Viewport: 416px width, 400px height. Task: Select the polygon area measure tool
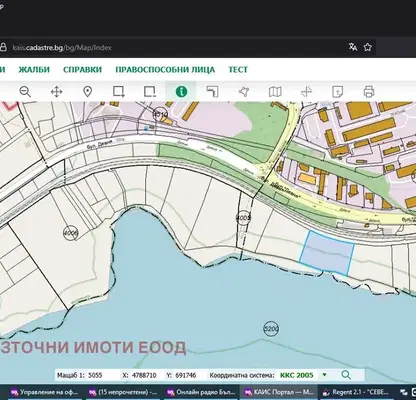tap(244, 91)
